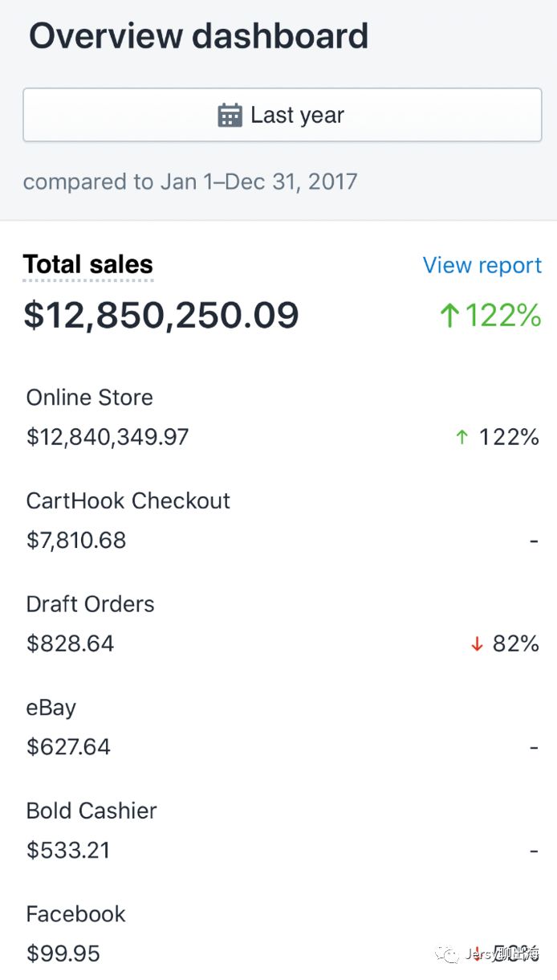Image resolution: width=557 pixels, height=980 pixels.
Task: Select the Facebook sales channel row
Action: pos(76,914)
